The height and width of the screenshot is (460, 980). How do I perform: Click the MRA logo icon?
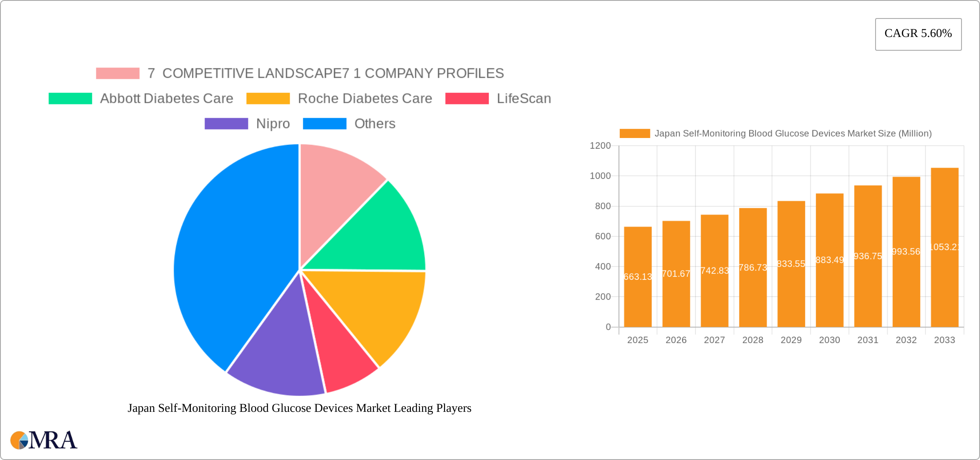(x=19, y=440)
